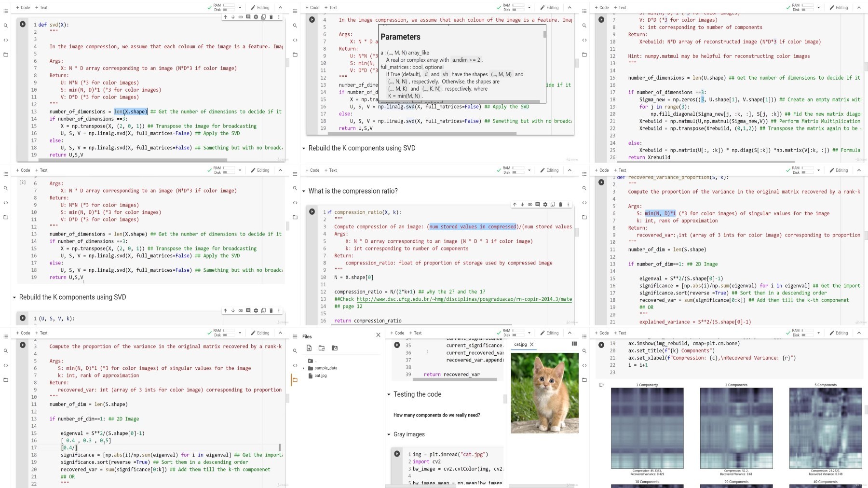This screenshot has width=868, height=488.
Task: Go up one level via parent folder icon
Action: [311, 361]
